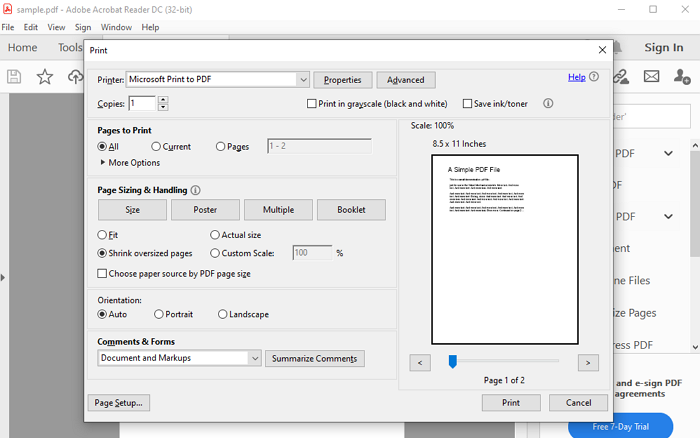This screenshot has height=438, width=700.
Task: Select the Pages range radio button
Action: [220, 146]
